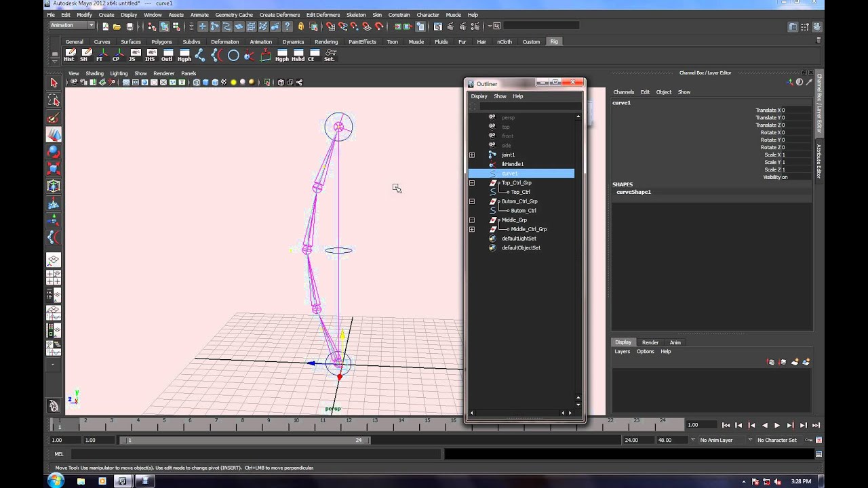Collapse Butom_Ctrl_Grp in Outliner
868x488 pixels.
point(472,201)
